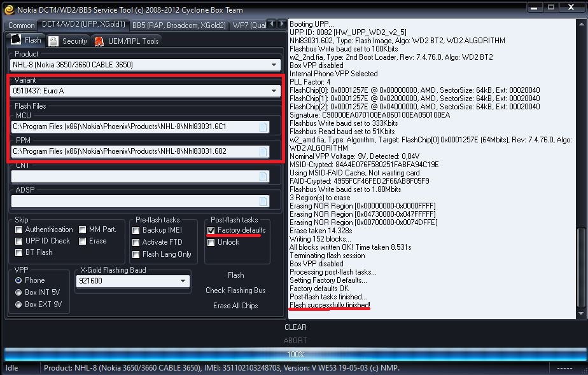Click the PPM file browse icon

[263, 152]
